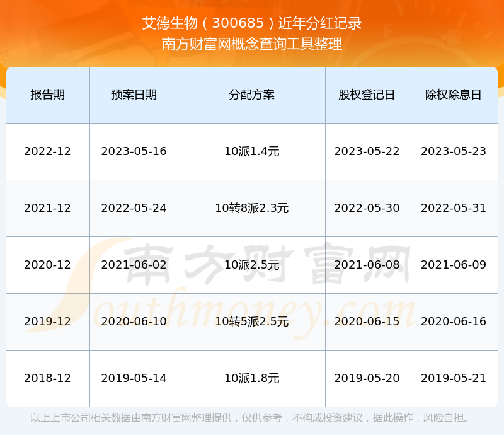504x435 pixels.
Task: Select the 10转5派2.5元 distribution plan
Action: (251, 322)
